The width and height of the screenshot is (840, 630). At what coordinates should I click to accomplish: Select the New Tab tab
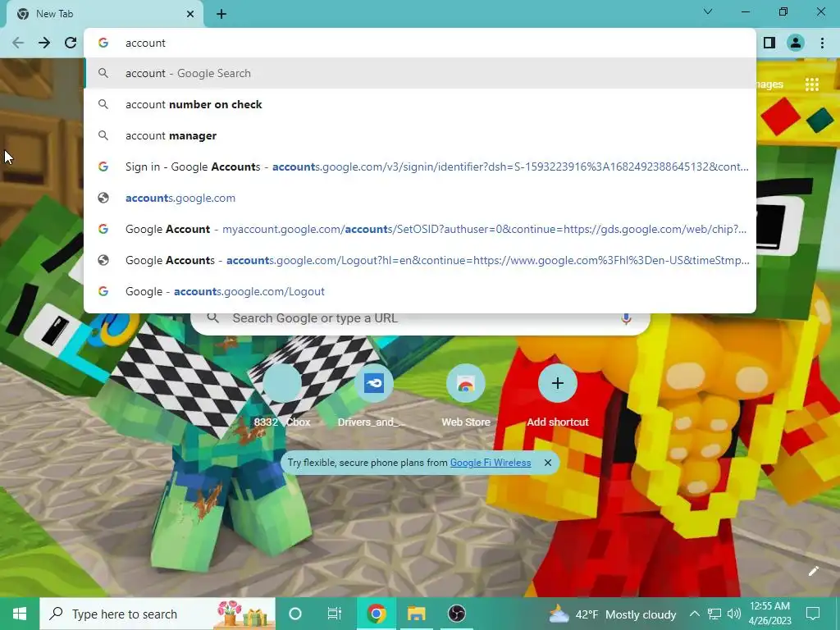[x=105, y=15]
